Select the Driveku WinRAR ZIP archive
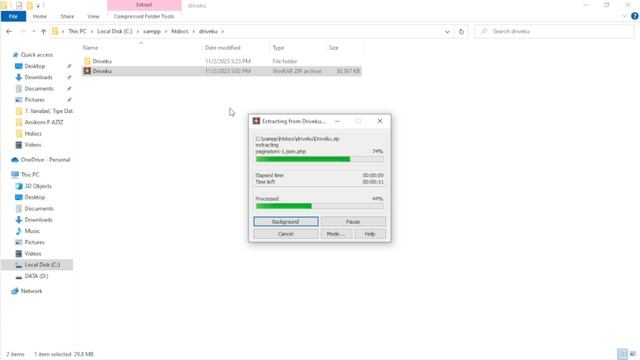Image resolution: width=640 pixels, height=360 pixels. 221,71
